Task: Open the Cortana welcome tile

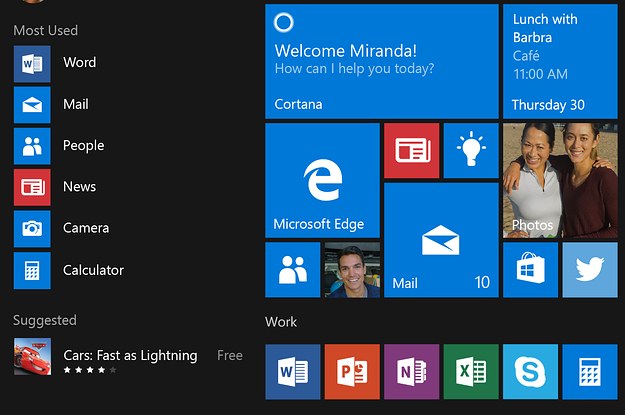Action: pyautogui.click(x=381, y=61)
